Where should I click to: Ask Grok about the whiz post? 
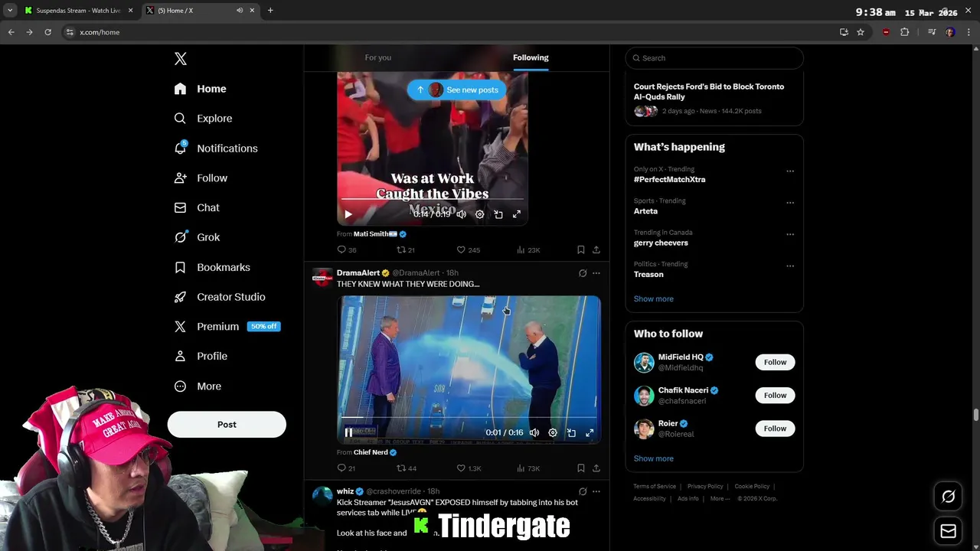pyautogui.click(x=583, y=491)
